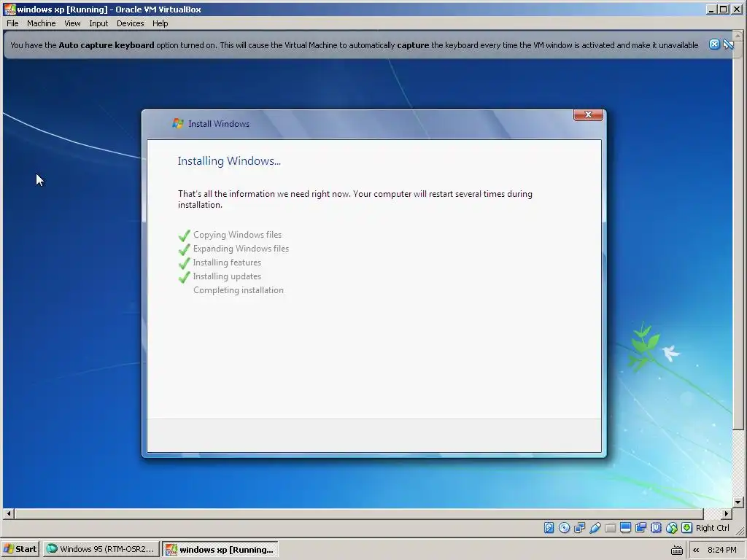This screenshot has height=560, width=747.
Task: Switch to Windows 95 (RTM-OSR2 taskbar window
Action: click(x=101, y=549)
